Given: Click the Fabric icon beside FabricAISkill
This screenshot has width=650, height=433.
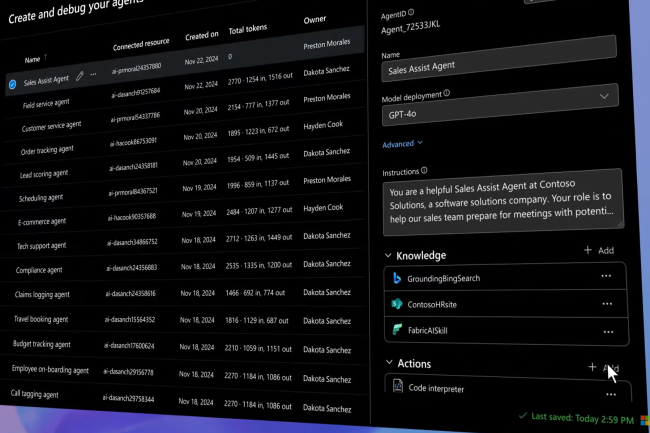Looking at the screenshot, I should (397, 329).
